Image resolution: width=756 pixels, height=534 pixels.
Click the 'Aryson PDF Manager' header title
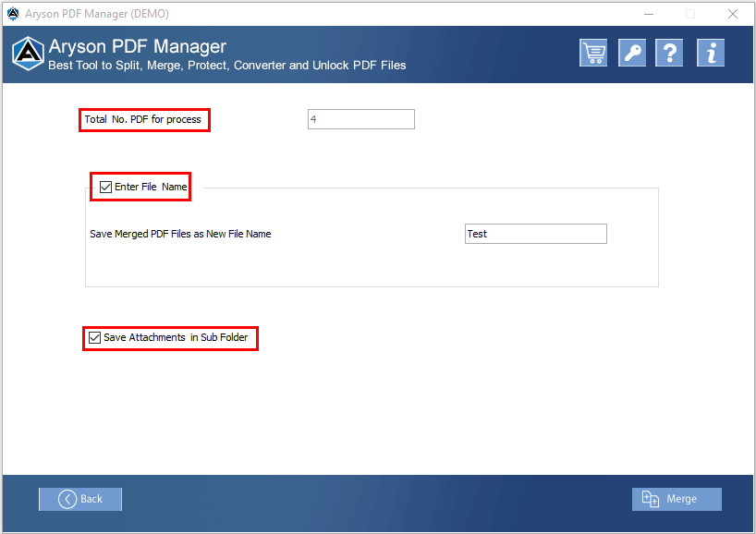(138, 47)
